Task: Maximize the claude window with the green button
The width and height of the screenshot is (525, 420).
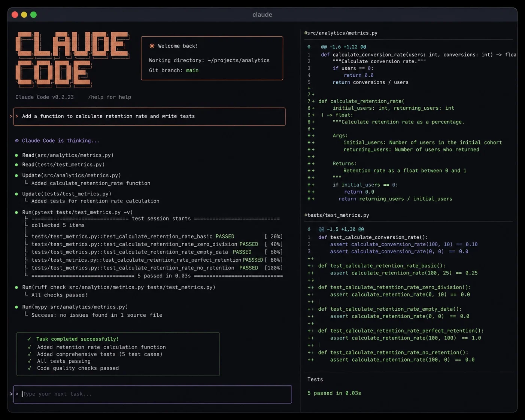Action: (33, 15)
